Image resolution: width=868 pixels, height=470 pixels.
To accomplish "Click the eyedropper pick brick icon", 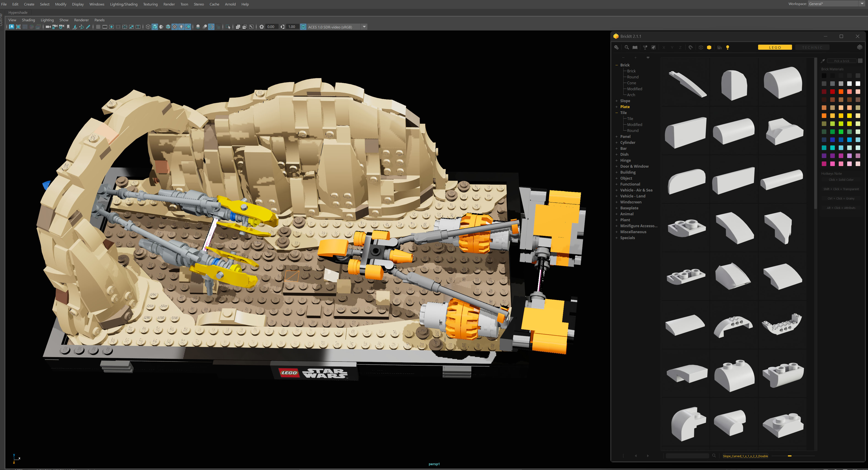I will (x=823, y=61).
